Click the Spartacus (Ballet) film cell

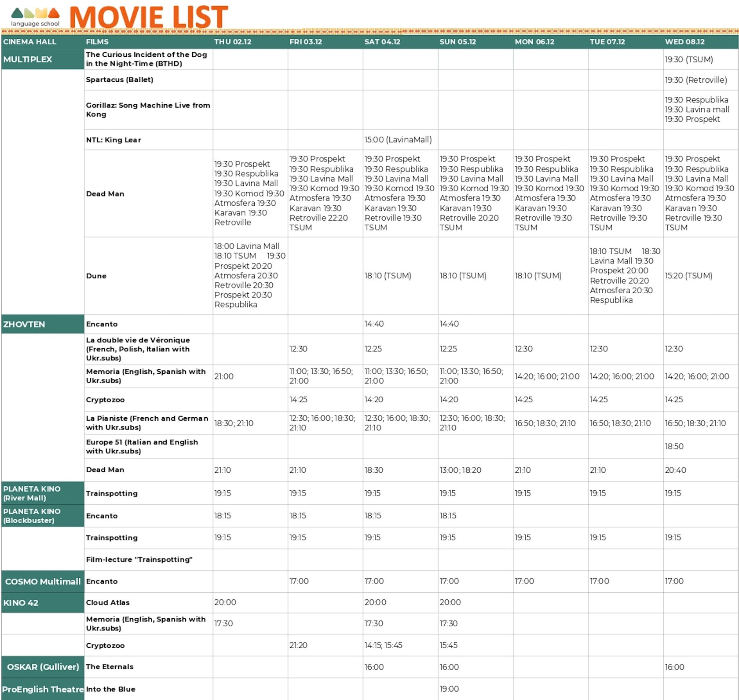pyautogui.click(x=148, y=80)
